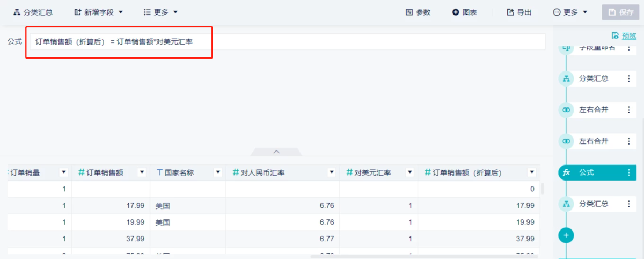
Task: Open the 订单销售额（折算后） column dropdown arrow
Action: pyautogui.click(x=532, y=172)
